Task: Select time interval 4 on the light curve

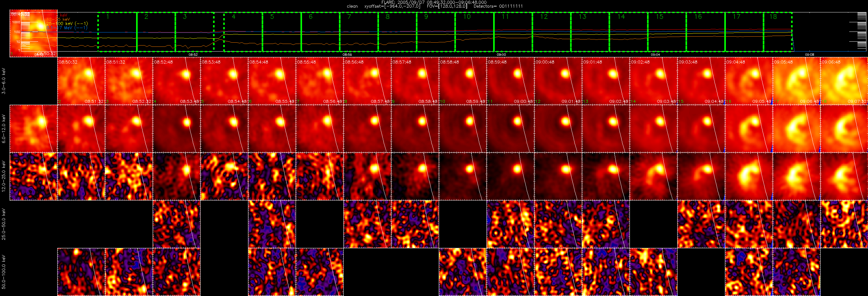Action: click(243, 32)
